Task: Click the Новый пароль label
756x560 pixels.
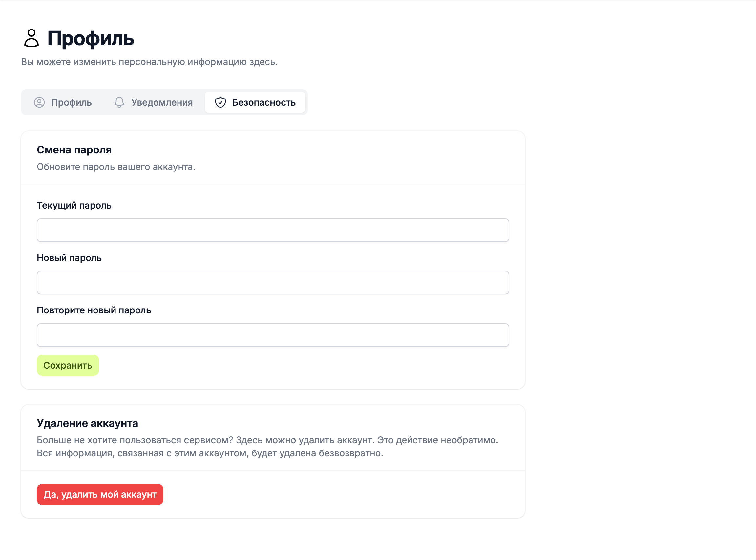Action: point(69,258)
